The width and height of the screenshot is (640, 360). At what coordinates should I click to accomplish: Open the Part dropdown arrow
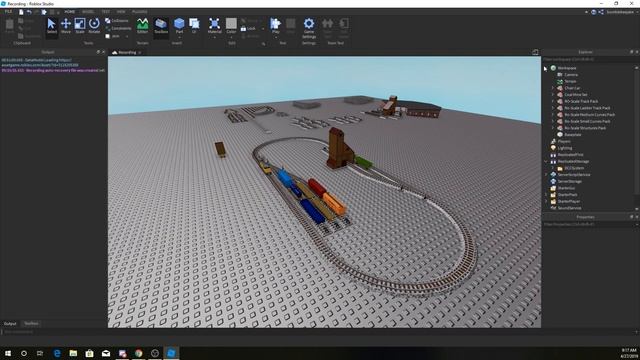(x=179, y=37)
